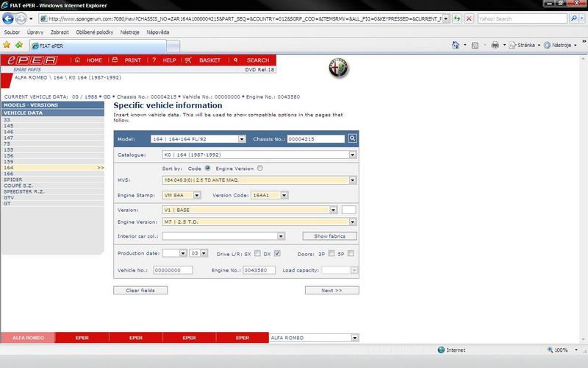Click the chassis number search magnifier icon
The image size is (588, 368).
[x=352, y=138]
